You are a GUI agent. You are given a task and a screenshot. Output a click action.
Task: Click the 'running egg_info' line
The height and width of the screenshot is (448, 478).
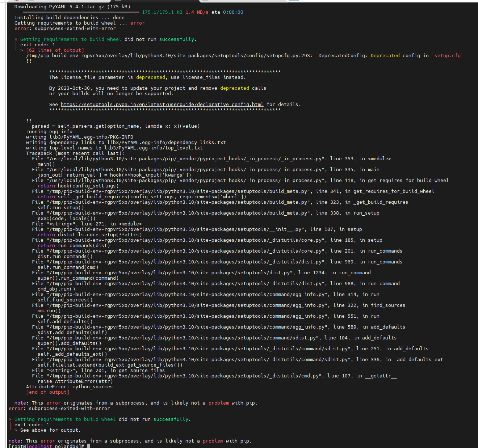click(x=49, y=132)
